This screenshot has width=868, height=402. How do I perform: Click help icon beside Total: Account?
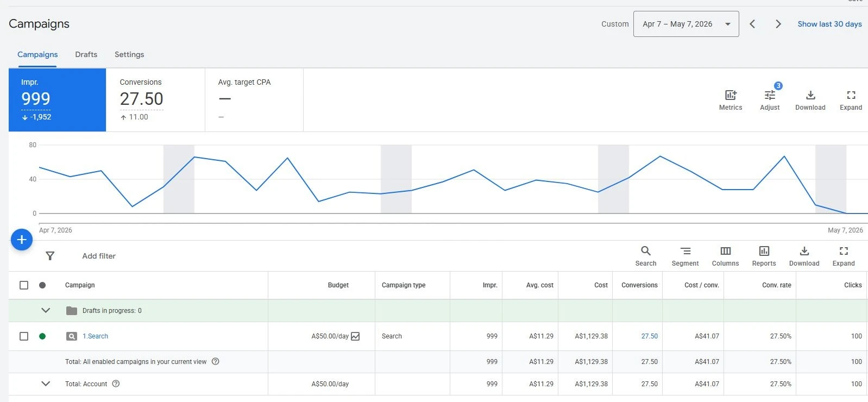(116, 384)
